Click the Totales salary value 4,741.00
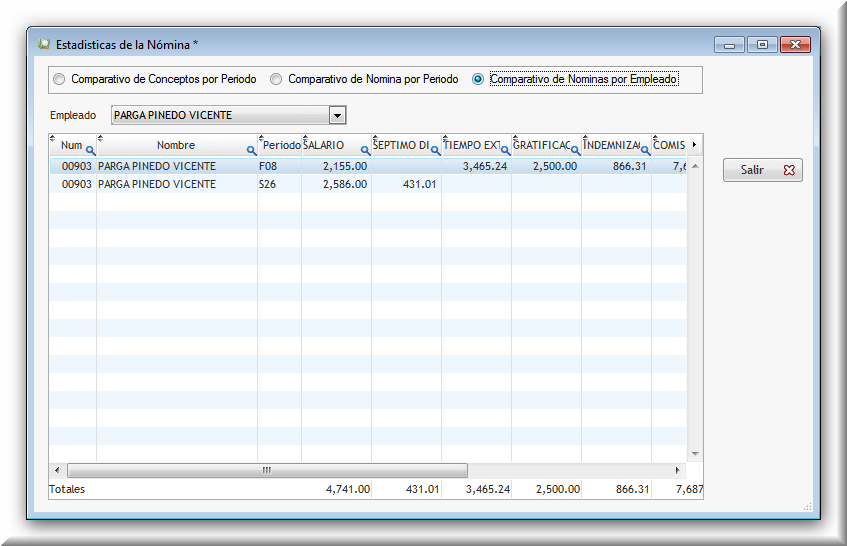 (x=348, y=489)
